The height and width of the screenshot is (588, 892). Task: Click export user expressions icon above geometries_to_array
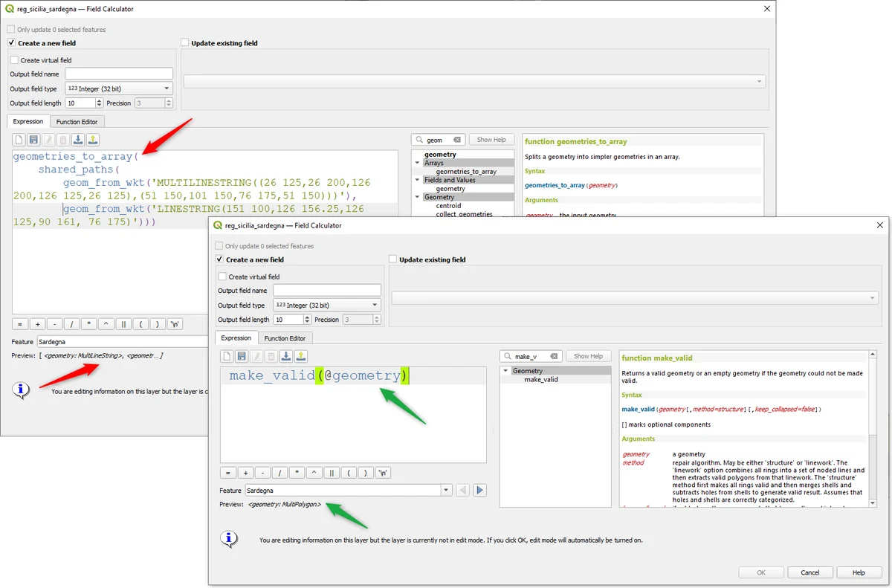[93, 140]
